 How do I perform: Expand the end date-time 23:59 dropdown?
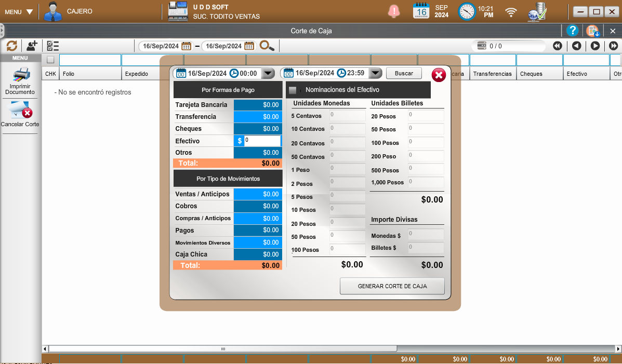(376, 73)
